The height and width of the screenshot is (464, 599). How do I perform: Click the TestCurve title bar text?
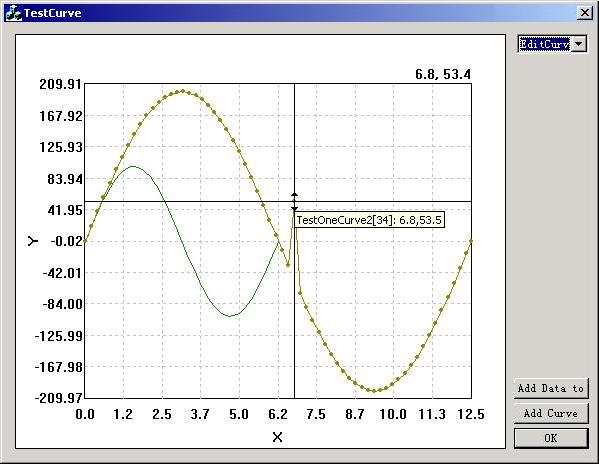pos(53,13)
